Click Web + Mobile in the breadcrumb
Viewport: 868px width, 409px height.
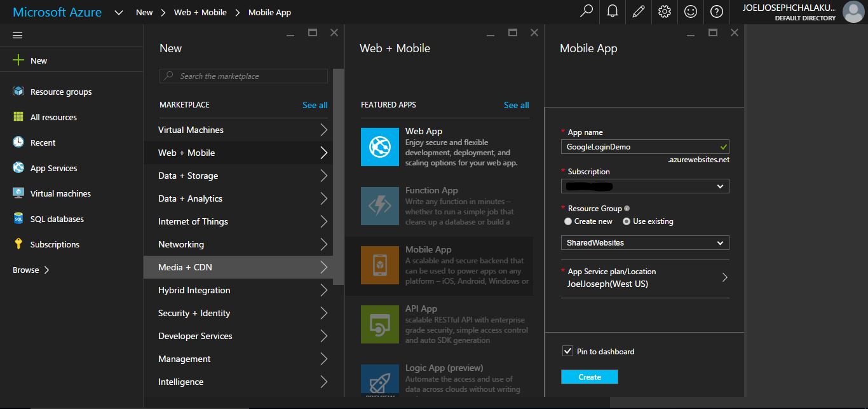coord(200,12)
